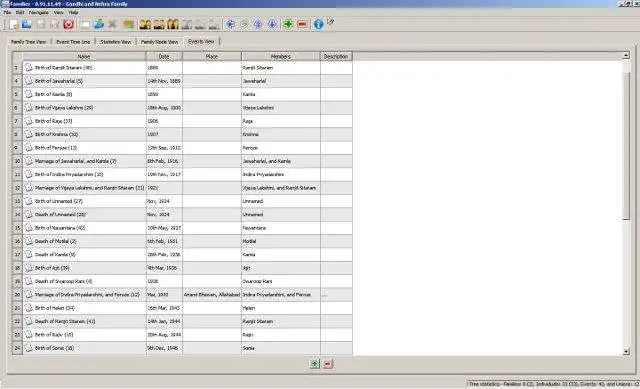Click the table scrollbar down arrow
The image size is (640, 389).
626,351
